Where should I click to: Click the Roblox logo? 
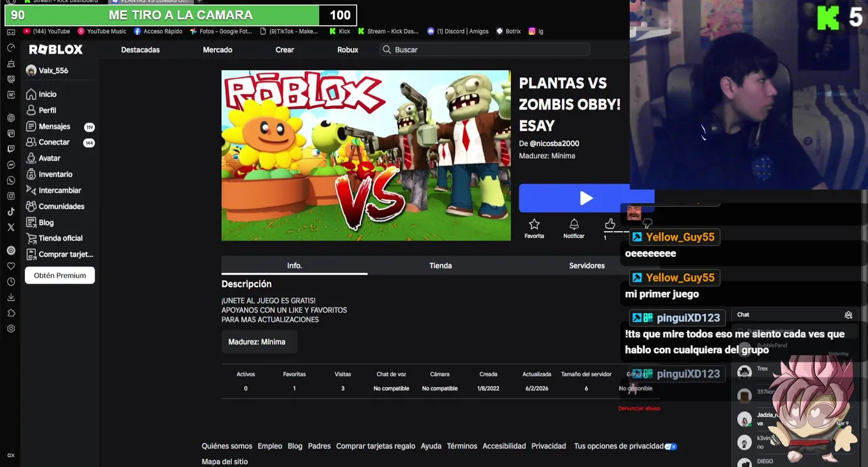(56, 50)
